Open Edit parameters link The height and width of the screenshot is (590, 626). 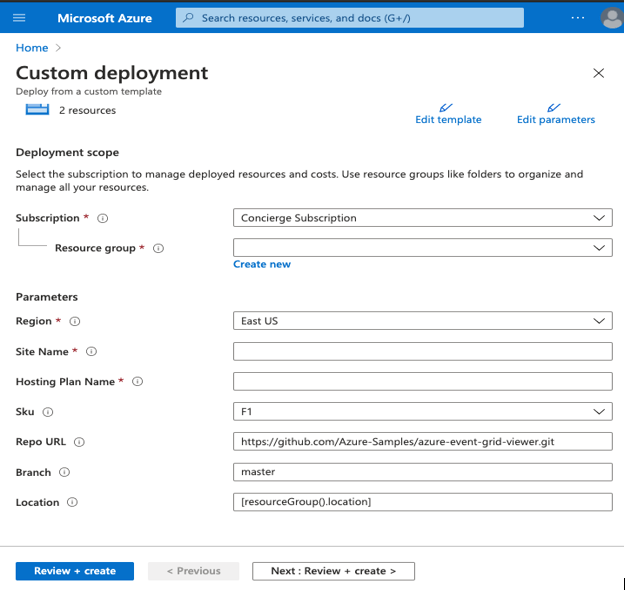click(555, 120)
